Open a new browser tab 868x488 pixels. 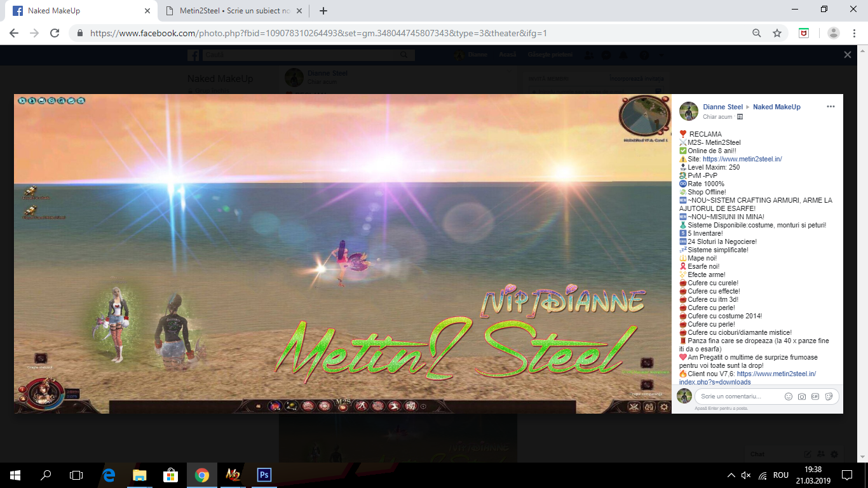(x=323, y=11)
